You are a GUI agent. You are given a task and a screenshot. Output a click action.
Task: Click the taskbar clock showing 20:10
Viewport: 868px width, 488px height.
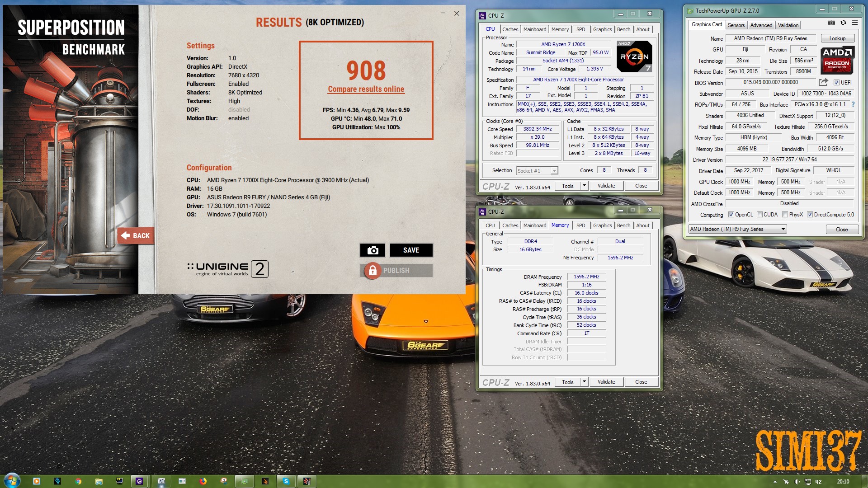[x=843, y=482]
